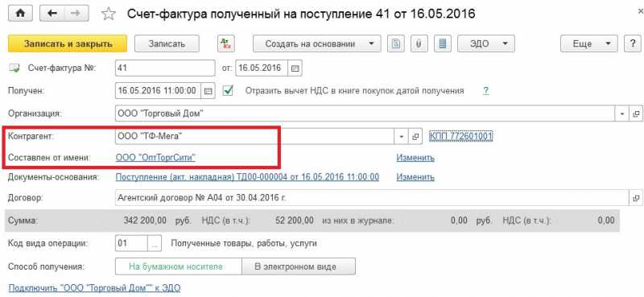This screenshot has height=297, width=644.
Task: Expand the ЭДО dropdown menu
Action: 486,43
